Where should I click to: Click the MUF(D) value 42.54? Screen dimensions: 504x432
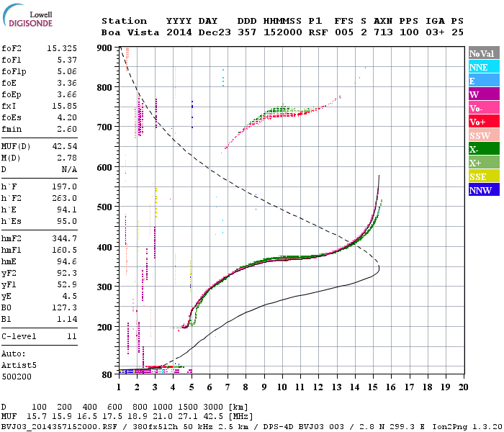coord(64,147)
